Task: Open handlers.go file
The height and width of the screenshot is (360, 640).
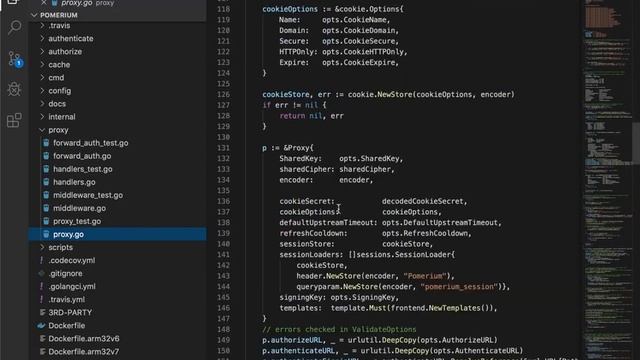Action: tap(74, 182)
